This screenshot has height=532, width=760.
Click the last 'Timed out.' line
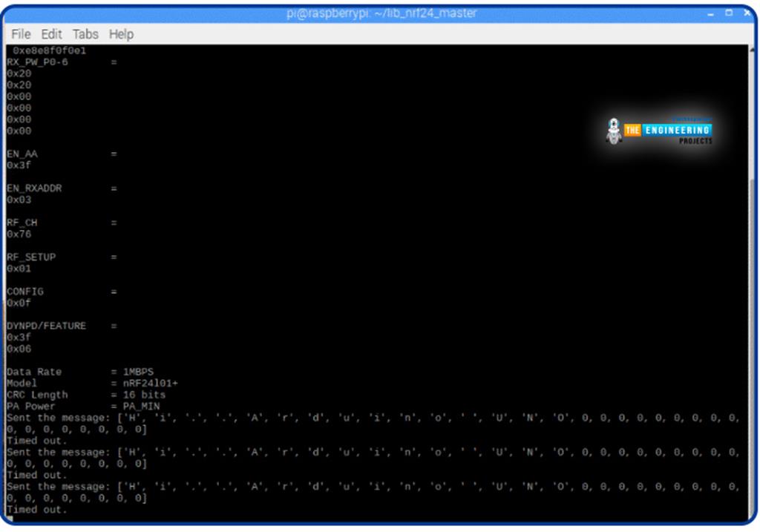[37, 510]
